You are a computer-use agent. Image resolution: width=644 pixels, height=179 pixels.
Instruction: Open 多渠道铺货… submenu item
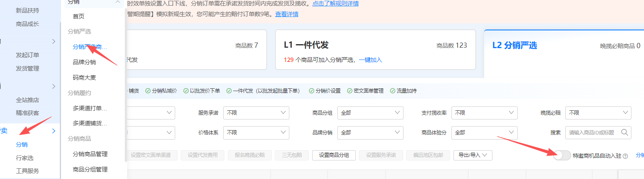(90, 123)
